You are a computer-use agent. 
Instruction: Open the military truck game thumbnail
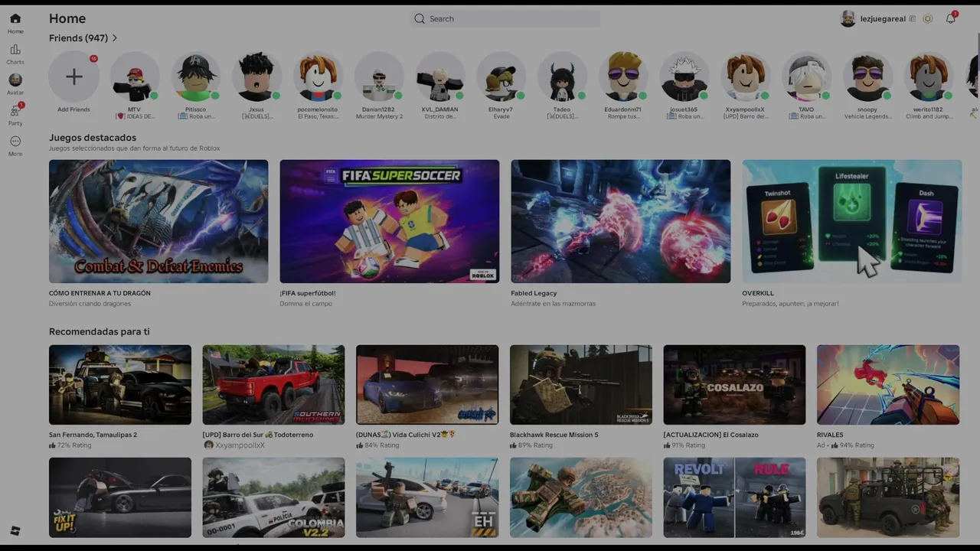coord(888,497)
